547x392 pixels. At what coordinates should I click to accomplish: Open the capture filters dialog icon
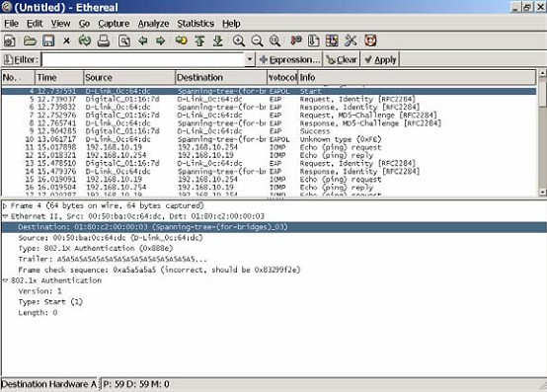[x=296, y=40]
